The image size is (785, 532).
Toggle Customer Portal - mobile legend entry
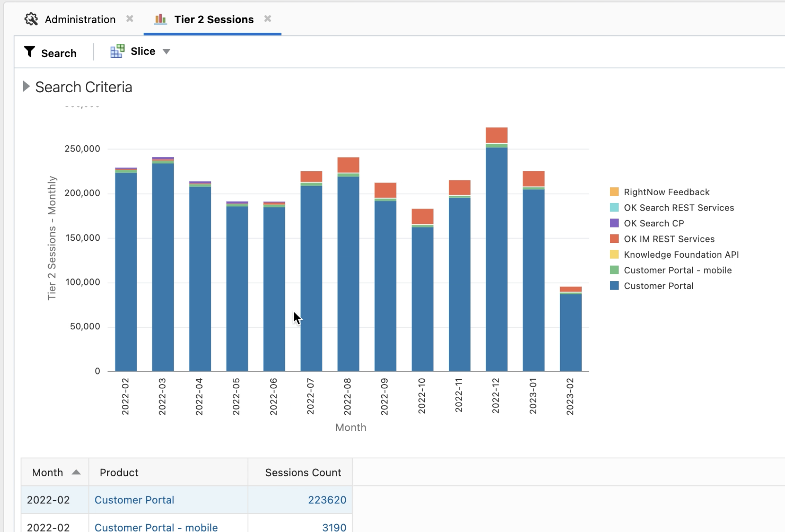coord(677,270)
